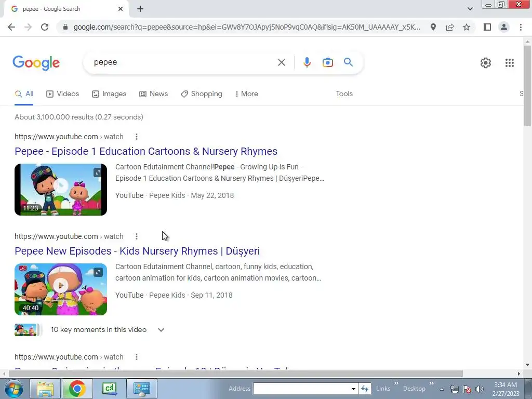Submit search with magnifier icon
The image size is (532, 399).
(x=348, y=62)
